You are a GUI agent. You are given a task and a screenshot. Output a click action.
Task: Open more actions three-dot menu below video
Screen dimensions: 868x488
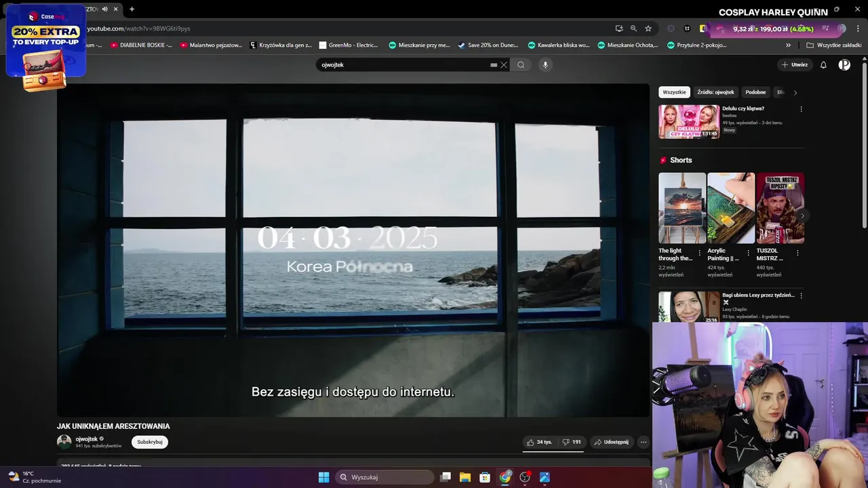[644, 442]
